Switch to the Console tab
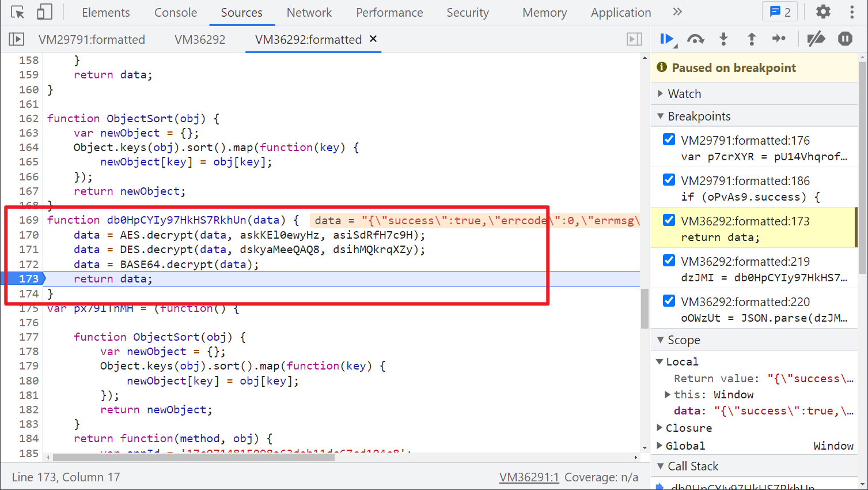Screen dimensions: 868x490 (176, 12)
